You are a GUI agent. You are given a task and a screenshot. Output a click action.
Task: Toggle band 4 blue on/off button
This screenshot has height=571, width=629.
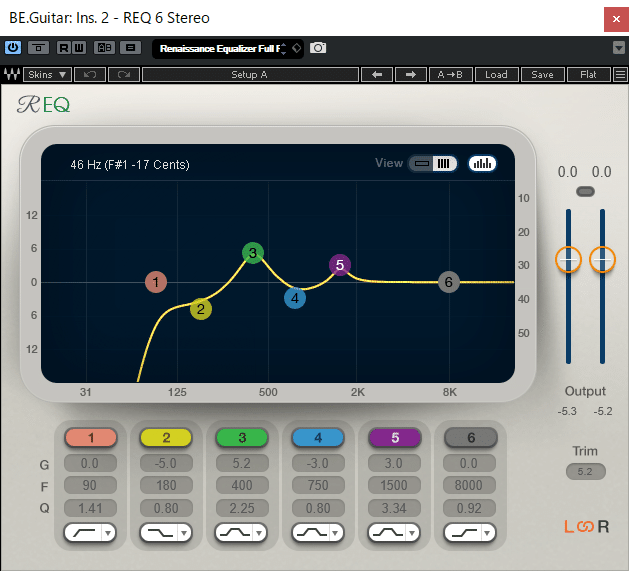[x=318, y=437]
